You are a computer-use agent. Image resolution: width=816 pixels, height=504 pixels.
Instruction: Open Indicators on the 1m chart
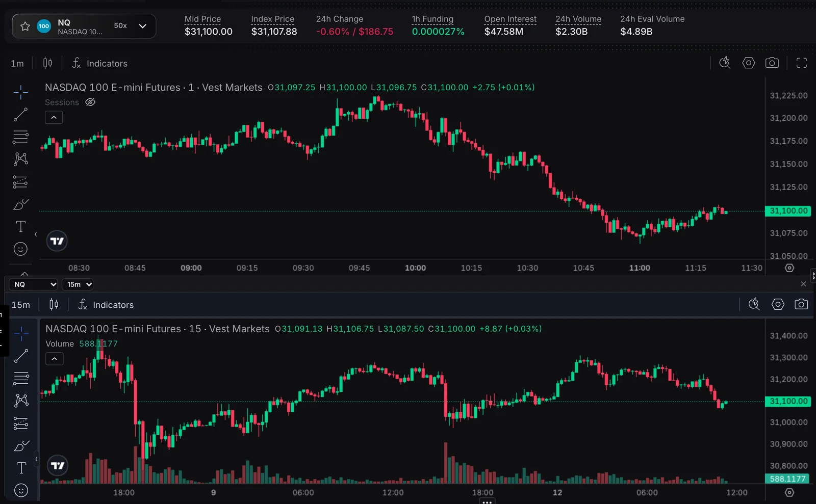point(100,63)
